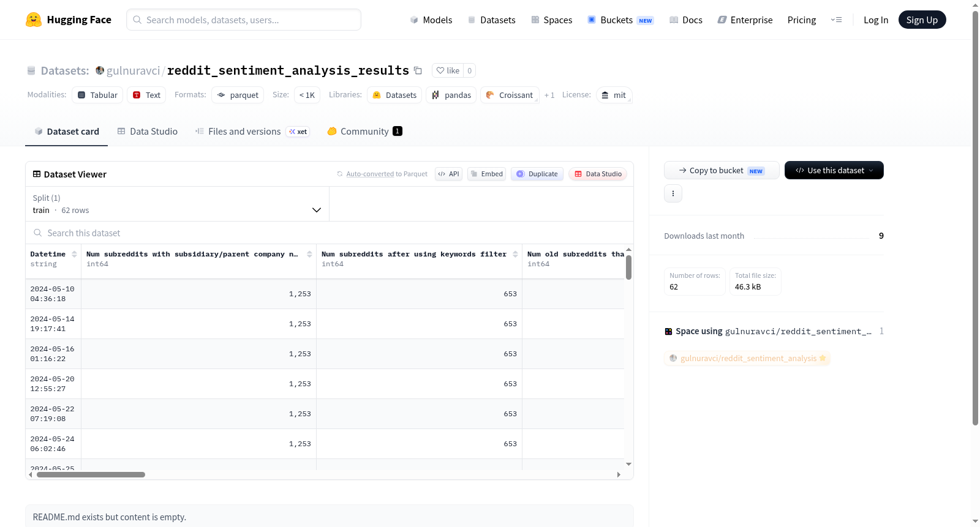The width and height of the screenshot is (980, 527).
Task: Click the table scroll right arrow
Action: click(619, 474)
